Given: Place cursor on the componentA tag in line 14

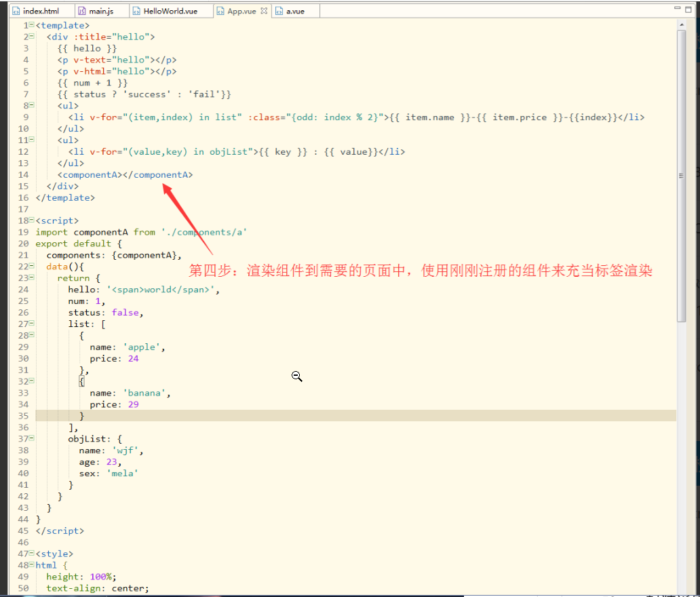Looking at the screenshot, I should click(x=125, y=174).
